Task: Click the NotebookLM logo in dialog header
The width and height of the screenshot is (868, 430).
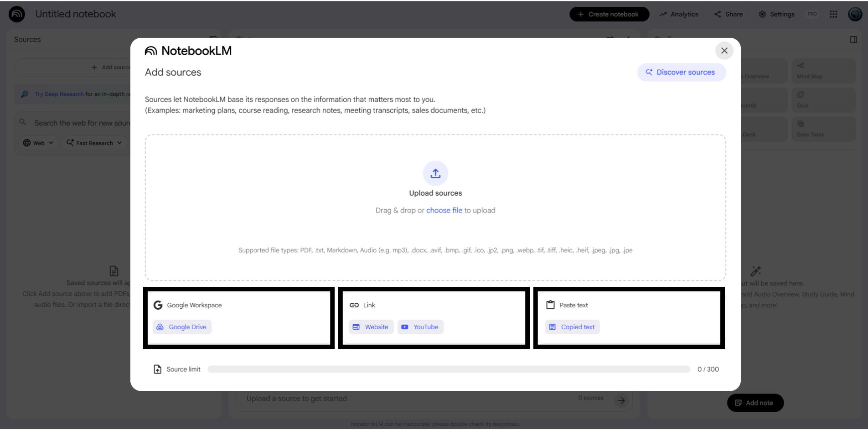Action: [188, 51]
